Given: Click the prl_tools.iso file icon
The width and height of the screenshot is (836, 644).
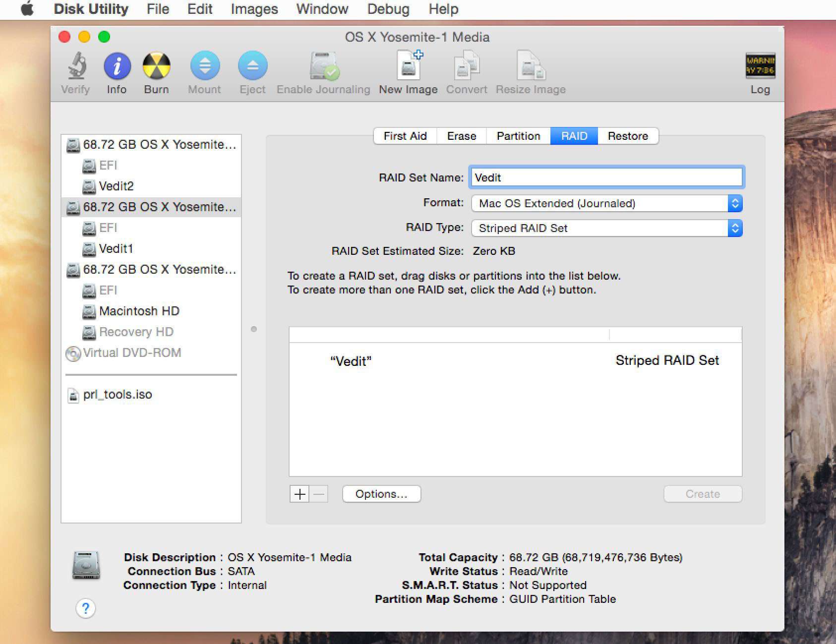Looking at the screenshot, I should (x=73, y=395).
